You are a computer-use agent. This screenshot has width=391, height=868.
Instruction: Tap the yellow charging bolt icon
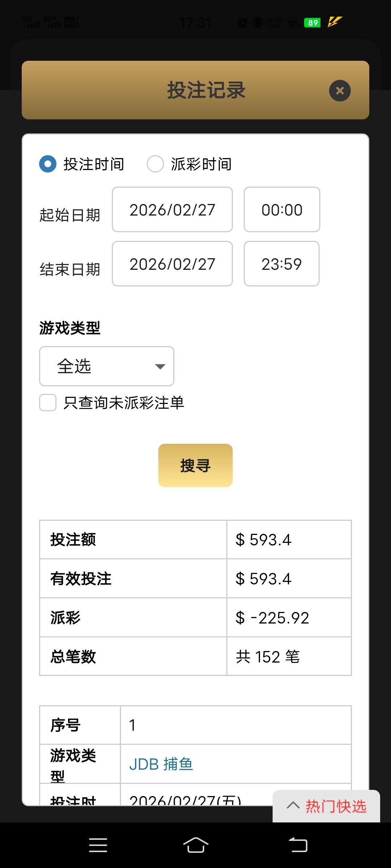coord(335,22)
